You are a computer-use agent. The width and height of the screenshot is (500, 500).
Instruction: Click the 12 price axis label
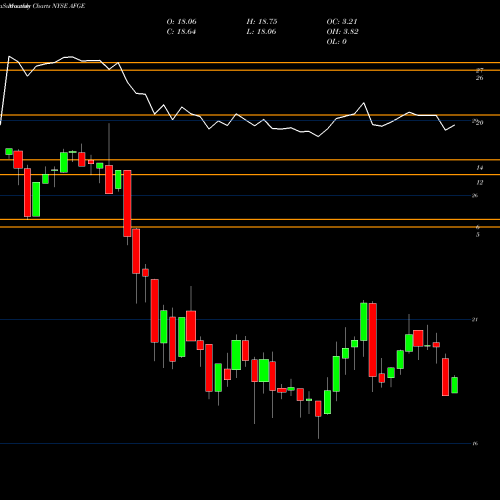coord(479,183)
